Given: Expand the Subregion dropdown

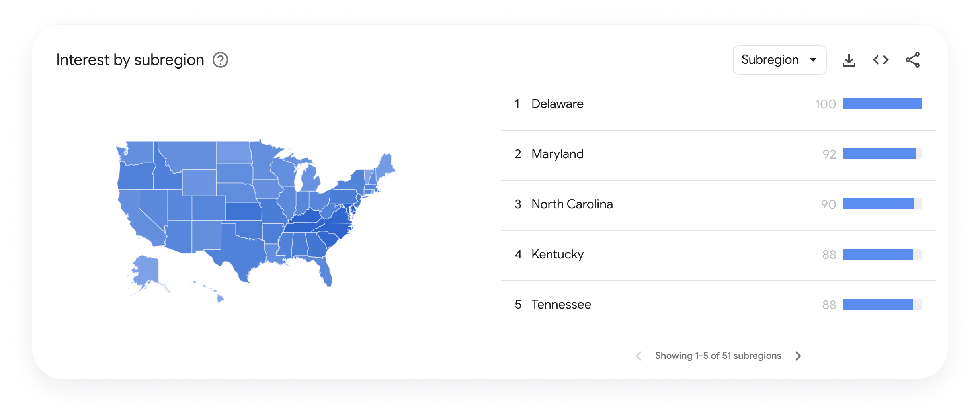Looking at the screenshot, I should pyautogui.click(x=779, y=60).
